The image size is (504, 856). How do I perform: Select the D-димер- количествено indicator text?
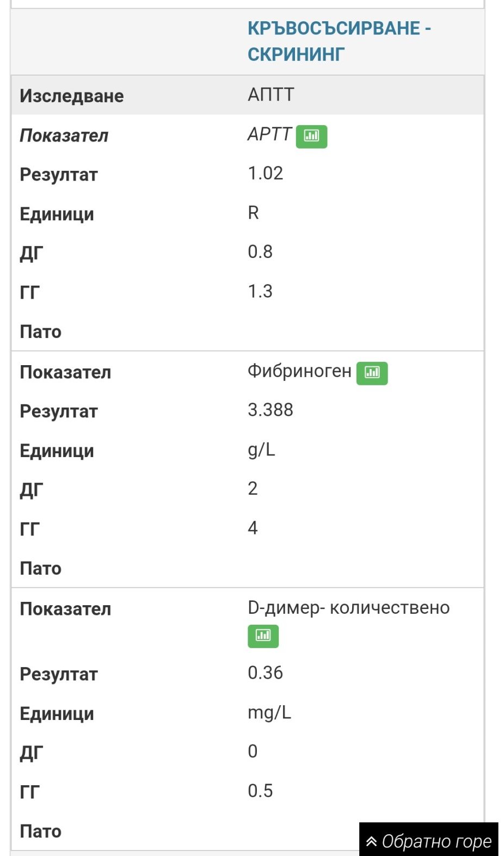click(x=348, y=608)
